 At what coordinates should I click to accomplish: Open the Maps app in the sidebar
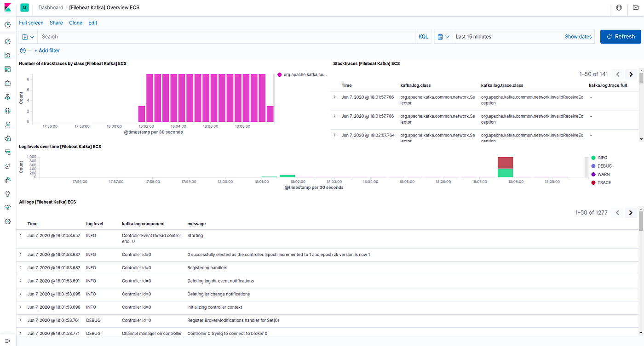[x=7, y=96]
